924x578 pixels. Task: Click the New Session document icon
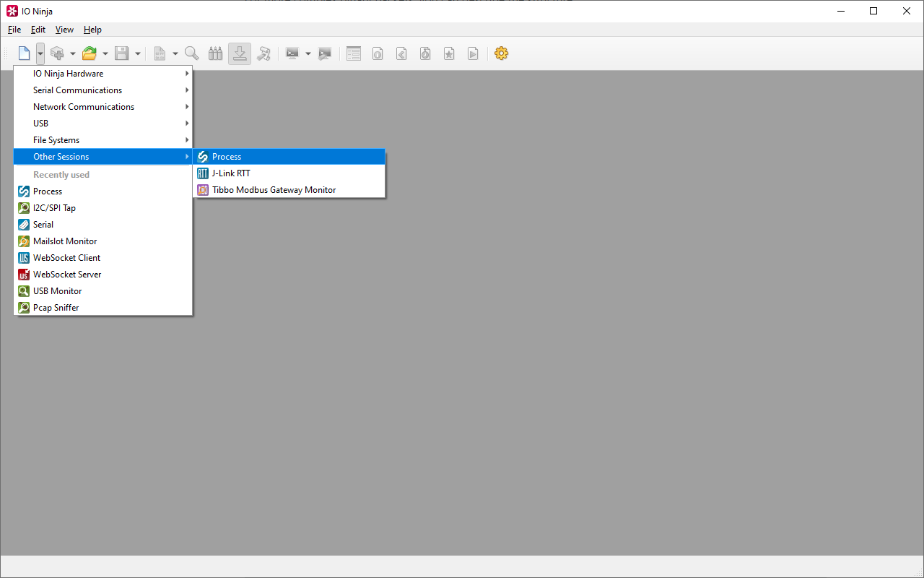(x=24, y=53)
